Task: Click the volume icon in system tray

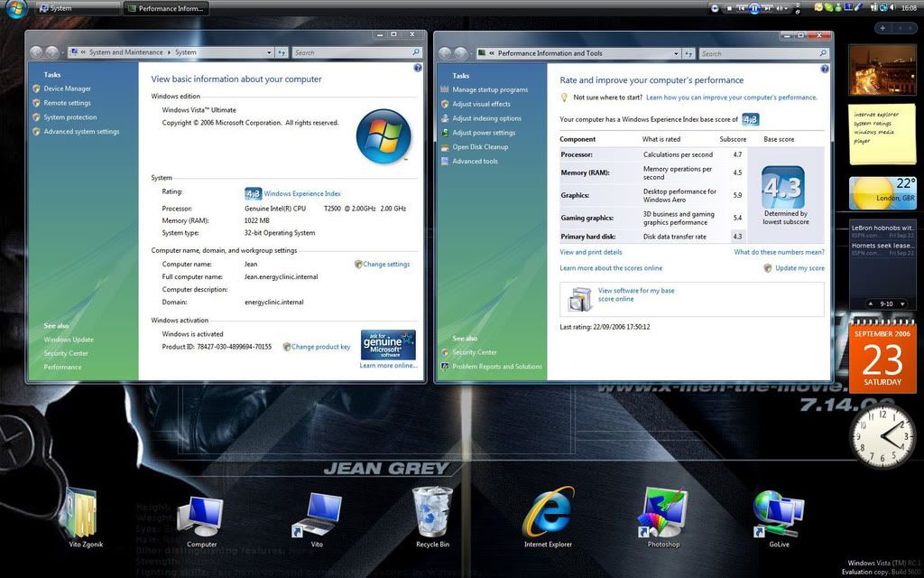Action: [x=893, y=8]
